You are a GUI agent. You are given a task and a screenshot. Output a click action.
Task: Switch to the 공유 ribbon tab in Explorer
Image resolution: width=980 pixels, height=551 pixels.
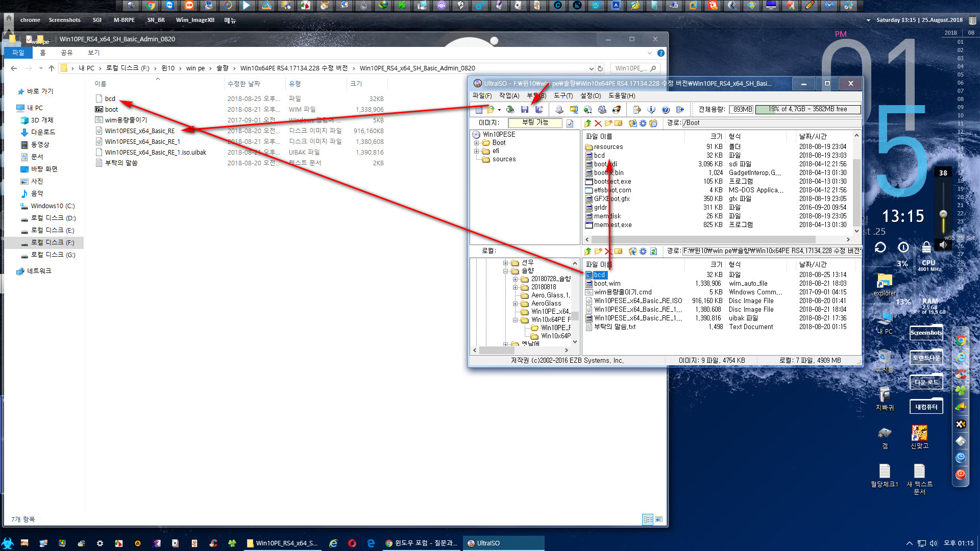click(x=66, y=53)
